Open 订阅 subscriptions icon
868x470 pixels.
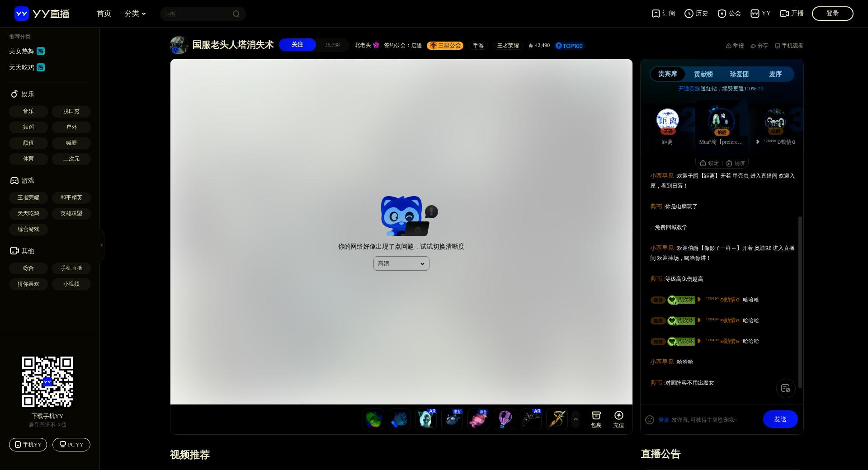[x=663, y=14]
